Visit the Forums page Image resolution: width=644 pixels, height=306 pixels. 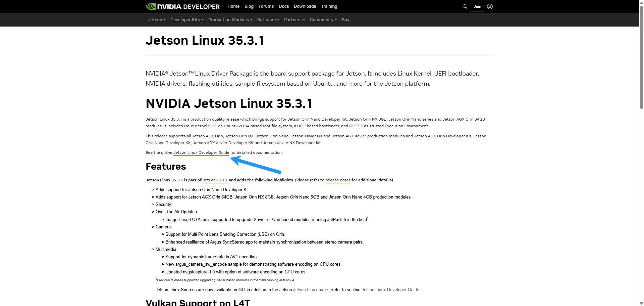[266, 6]
